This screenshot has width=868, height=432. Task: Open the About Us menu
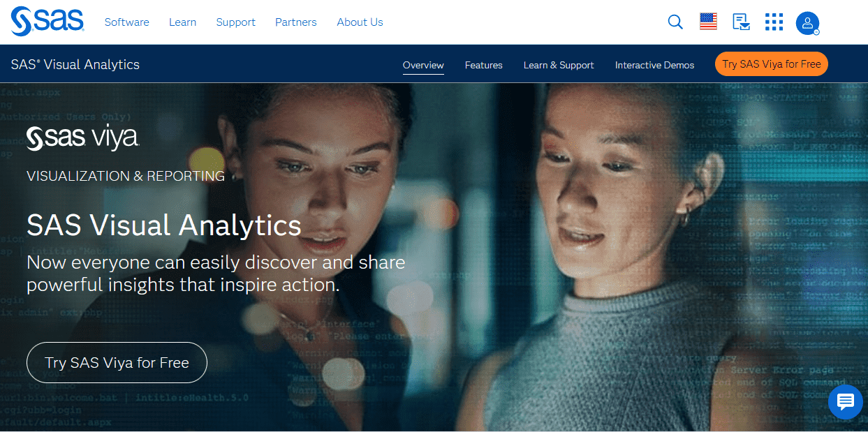(360, 22)
